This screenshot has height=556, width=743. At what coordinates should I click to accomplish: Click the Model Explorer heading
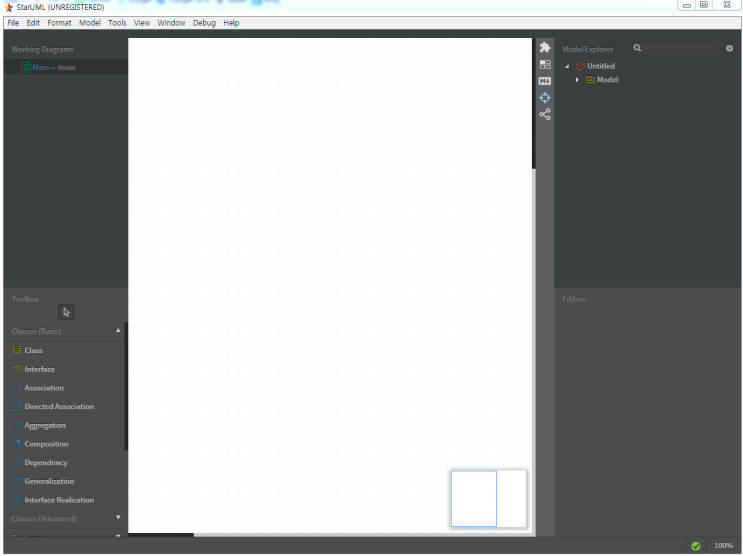click(588, 49)
